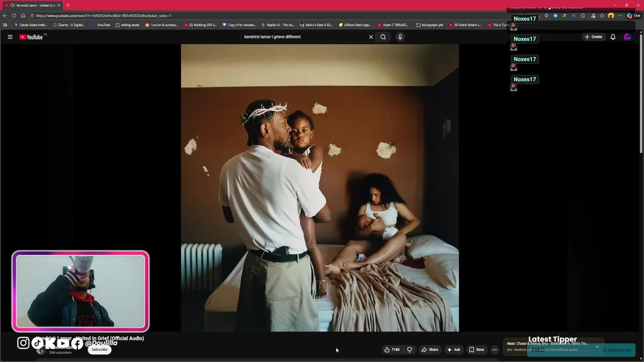Open the Napkin AI bookmark
Image resolution: width=644 pixels, height=362 pixels.
(278, 25)
